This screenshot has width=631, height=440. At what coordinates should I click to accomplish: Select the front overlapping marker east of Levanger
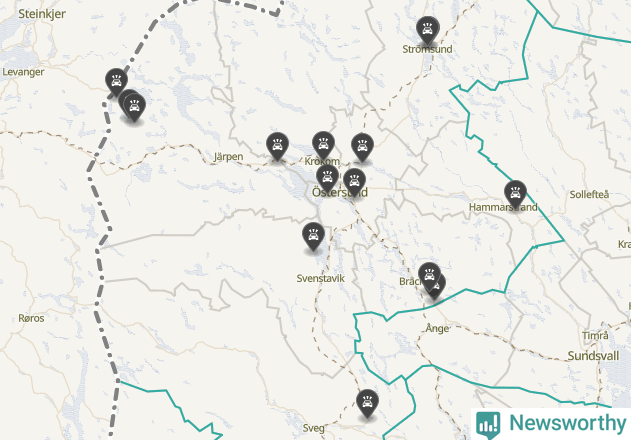[134, 107]
